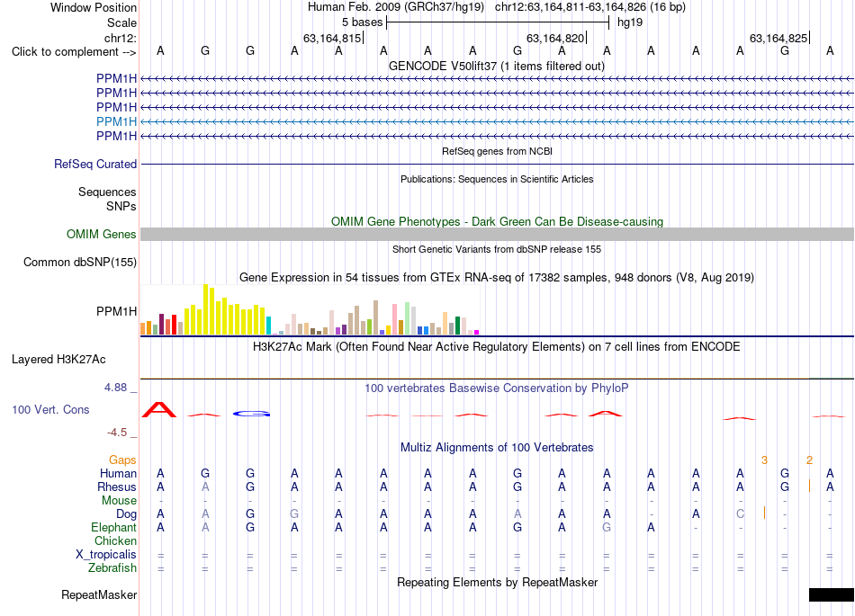The height and width of the screenshot is (616, 855).
Task: Click the tallest yellow GTEx expression bar
Action: click(205, 309)
